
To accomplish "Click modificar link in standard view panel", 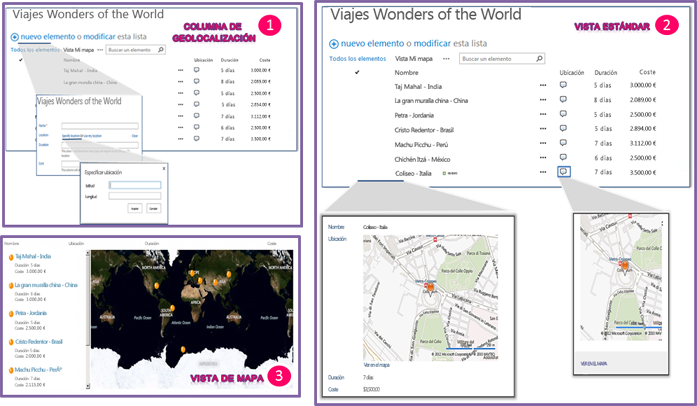I will coord(432,44).
